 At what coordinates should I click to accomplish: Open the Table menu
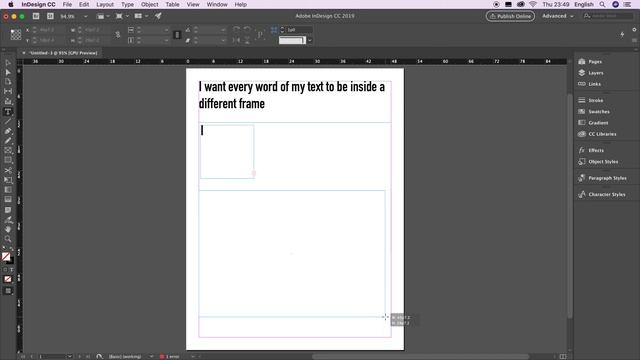pyautogui.click(x=172, y=4)
